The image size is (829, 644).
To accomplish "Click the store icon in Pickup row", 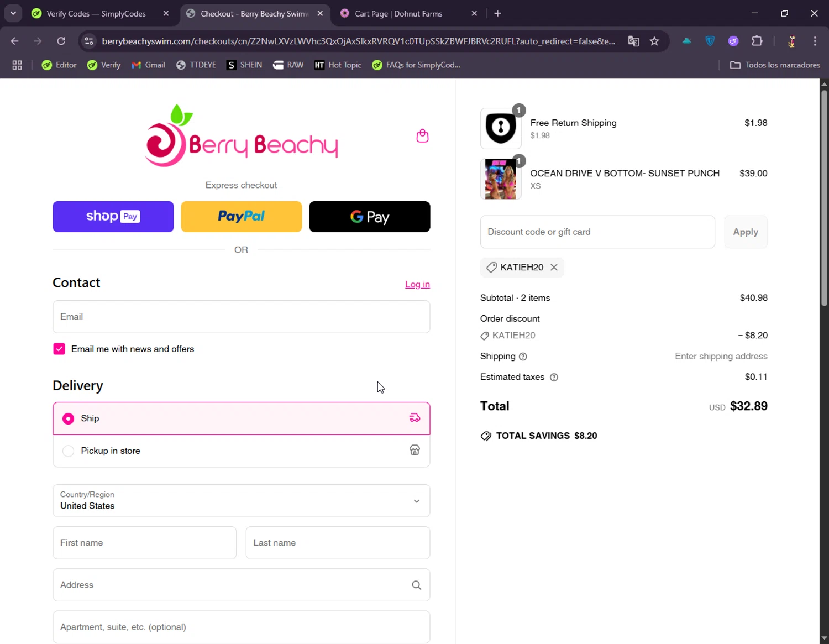I will 414,450.
